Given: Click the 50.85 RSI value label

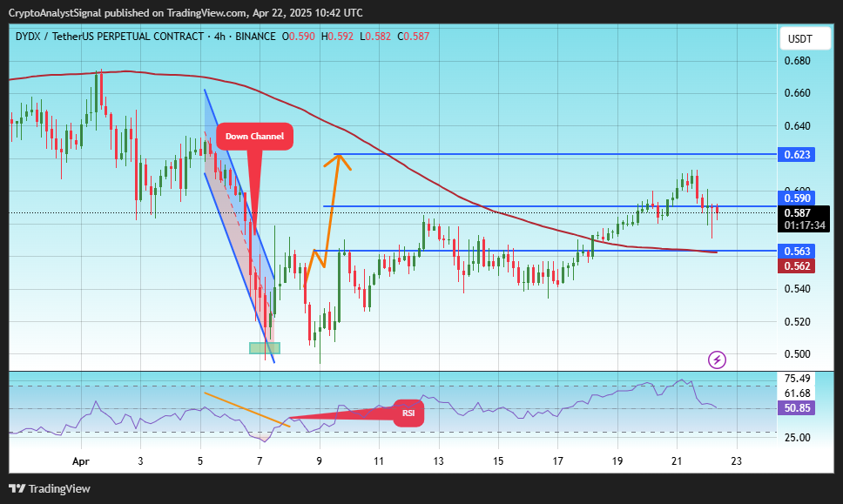Looking at the screenshot, I should coord(797,408).
